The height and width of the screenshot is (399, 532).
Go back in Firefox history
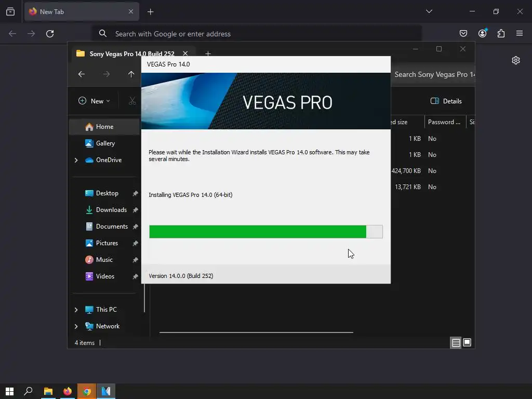tap(12, 34)
